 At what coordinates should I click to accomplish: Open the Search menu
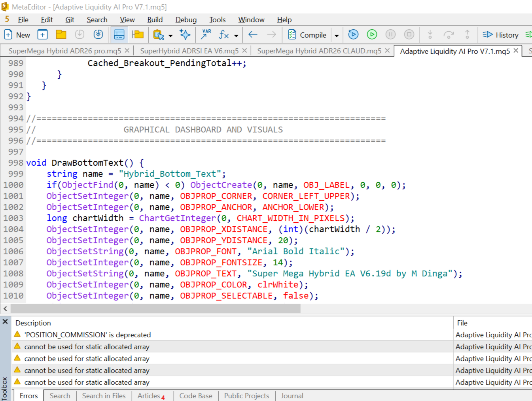pyautogui.click(x=97, y=20)
